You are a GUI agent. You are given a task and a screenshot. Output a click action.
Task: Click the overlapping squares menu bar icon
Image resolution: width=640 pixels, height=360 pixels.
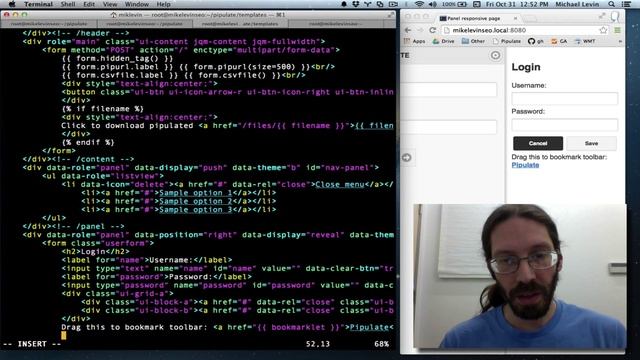(x=380, y=4)
